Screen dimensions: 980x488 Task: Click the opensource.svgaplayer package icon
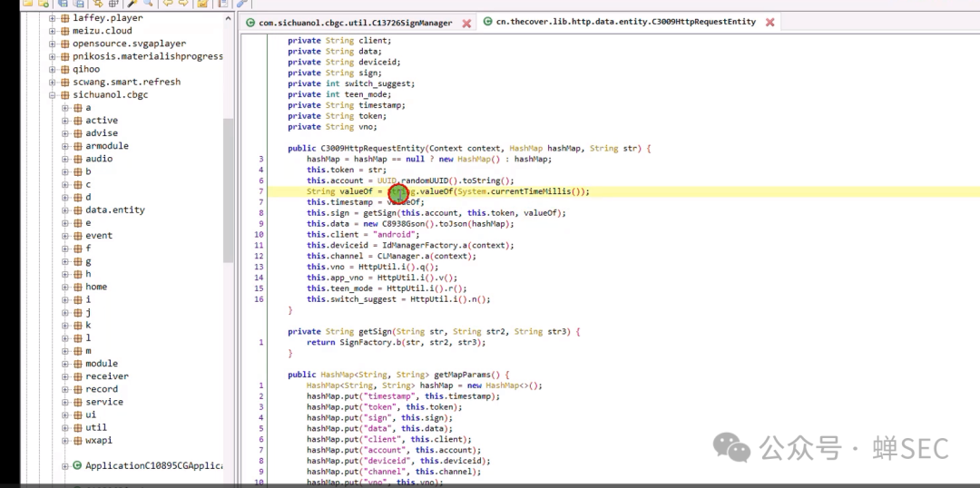pyautogui.click(x=65, y=44)
